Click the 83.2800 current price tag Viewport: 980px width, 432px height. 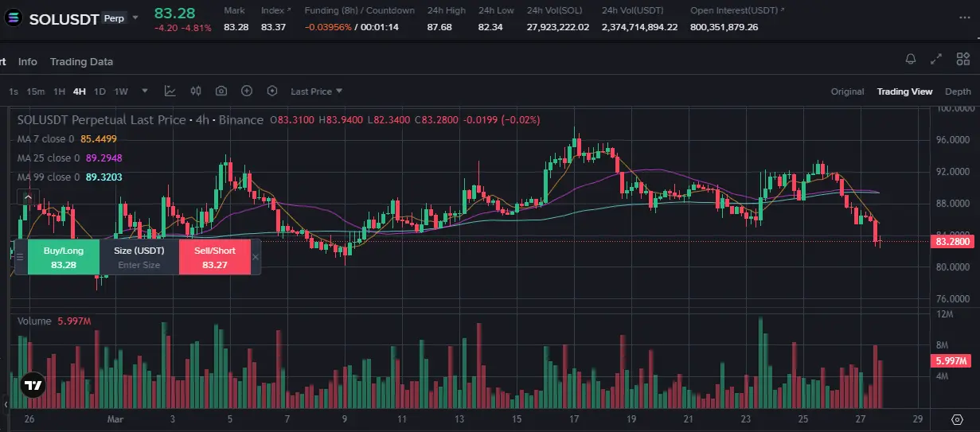954,241
